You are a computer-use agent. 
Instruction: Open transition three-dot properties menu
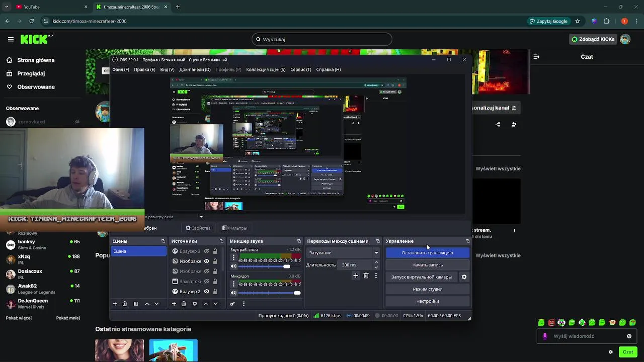tap(376, 276)
